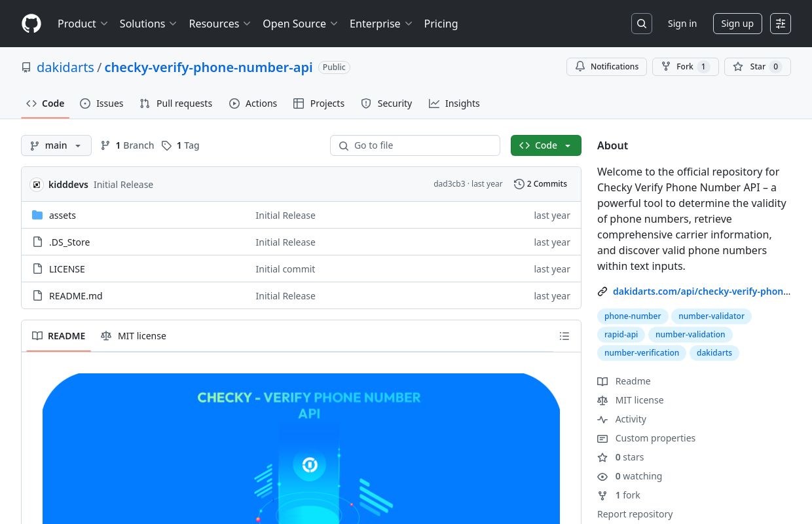Switch to the Insights tab
The width and height of the screenshot is (812, 524).
click(454, 103)
